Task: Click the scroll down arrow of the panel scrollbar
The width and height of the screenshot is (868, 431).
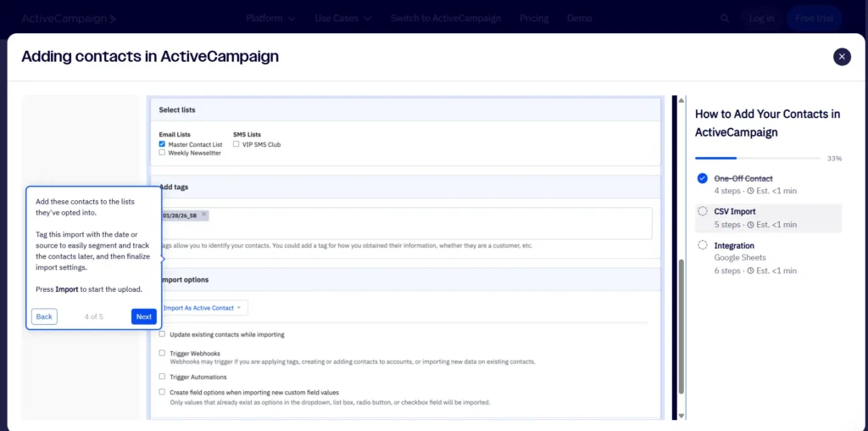Action: pos(682,416)
